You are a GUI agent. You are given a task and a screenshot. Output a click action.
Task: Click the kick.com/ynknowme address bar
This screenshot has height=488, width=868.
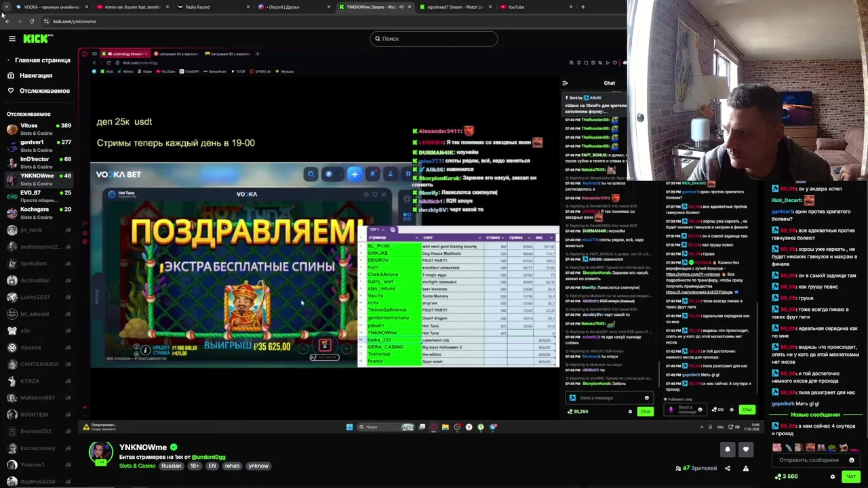(x=75, y=21)
